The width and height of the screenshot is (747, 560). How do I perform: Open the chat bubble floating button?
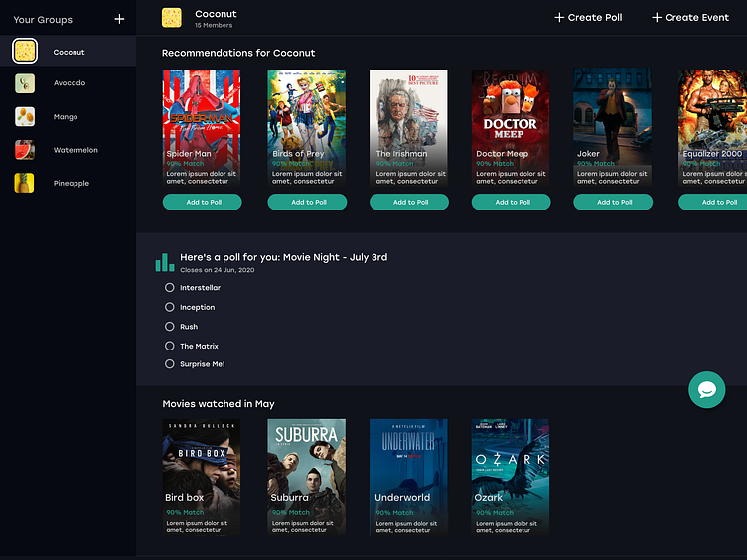tap(706, 389)
